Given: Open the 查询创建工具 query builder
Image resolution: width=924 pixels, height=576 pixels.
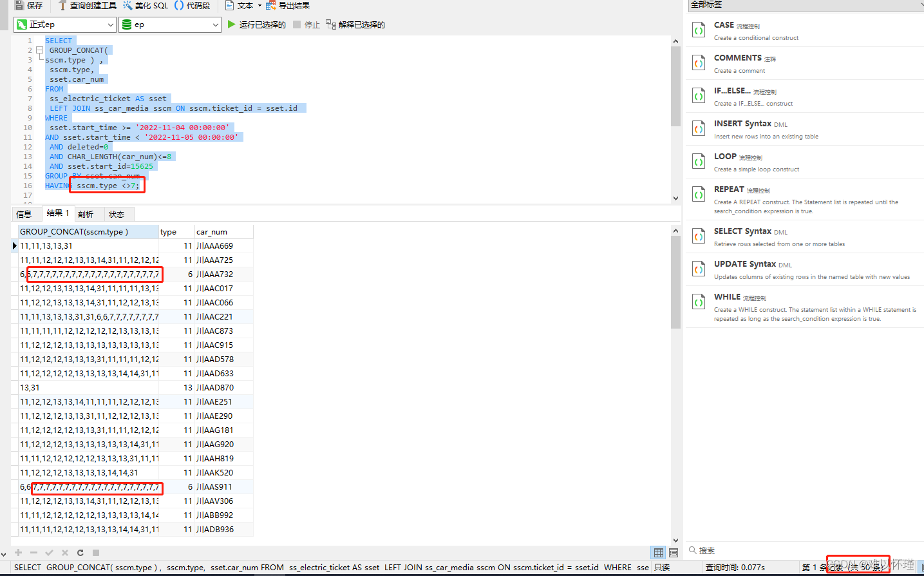Looking at the screenshot, I should coord(87,5).
